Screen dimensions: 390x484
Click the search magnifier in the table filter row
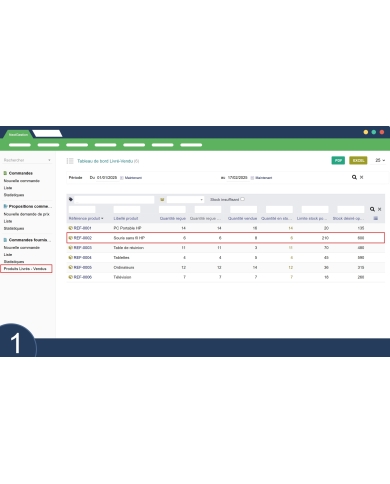[x=372, y=209]
